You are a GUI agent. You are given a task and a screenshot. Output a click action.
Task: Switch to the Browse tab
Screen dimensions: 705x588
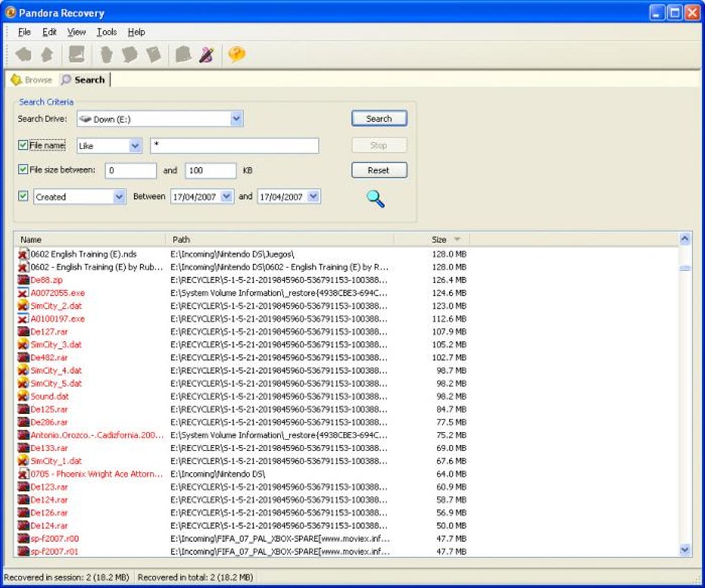pos(32,79)
